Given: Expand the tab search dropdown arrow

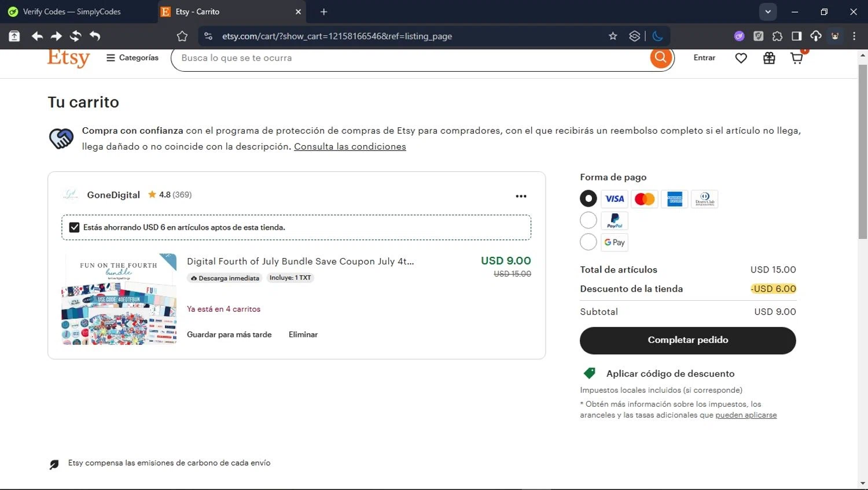Looking at the screenshot, I should [x=768, y=12].
